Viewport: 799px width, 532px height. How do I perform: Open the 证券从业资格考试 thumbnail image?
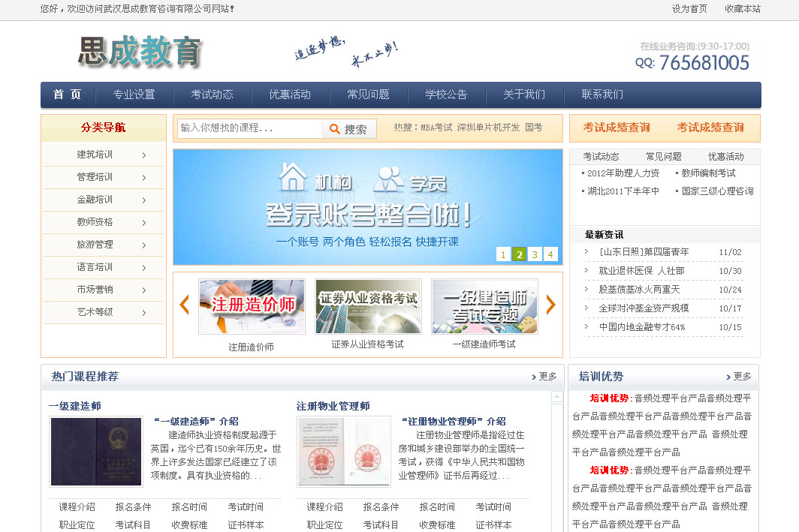coord(368,306)
